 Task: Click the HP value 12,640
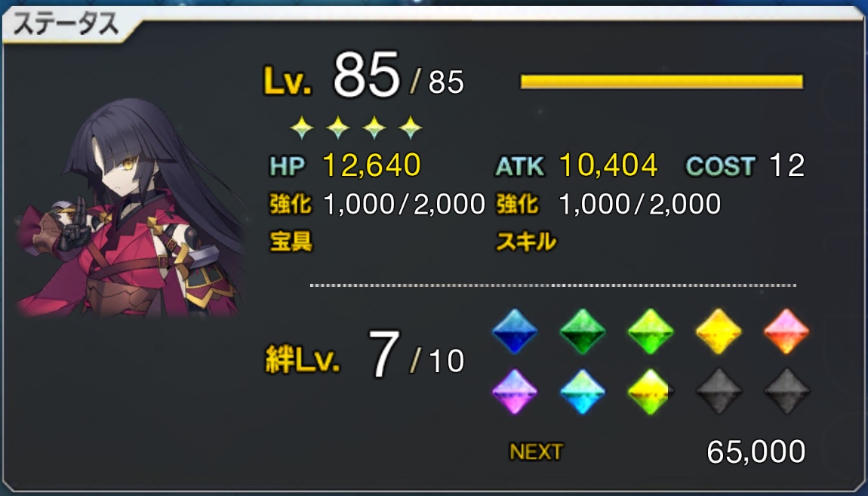pos(371,165)
